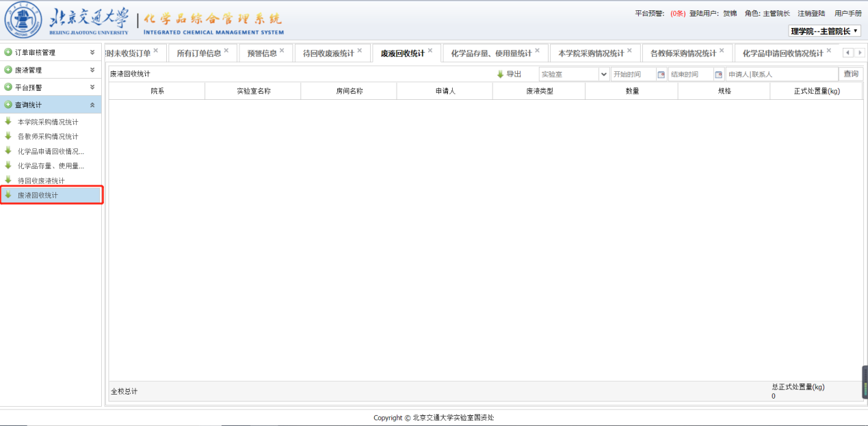
Task: Close the 所有订单信息 tab
Action: point(226,51)
